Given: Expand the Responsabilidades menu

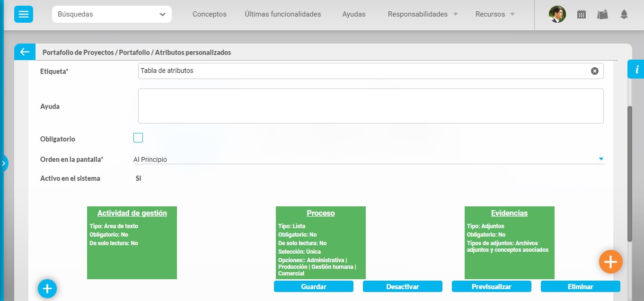Looking at the screenshot, I should tap(423, 14).
